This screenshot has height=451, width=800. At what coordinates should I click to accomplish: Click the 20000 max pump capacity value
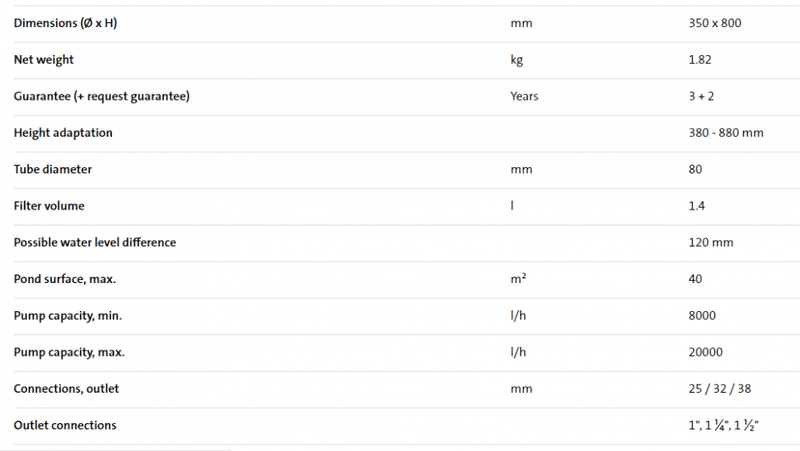pyautogui.click(x=705, y=352)
